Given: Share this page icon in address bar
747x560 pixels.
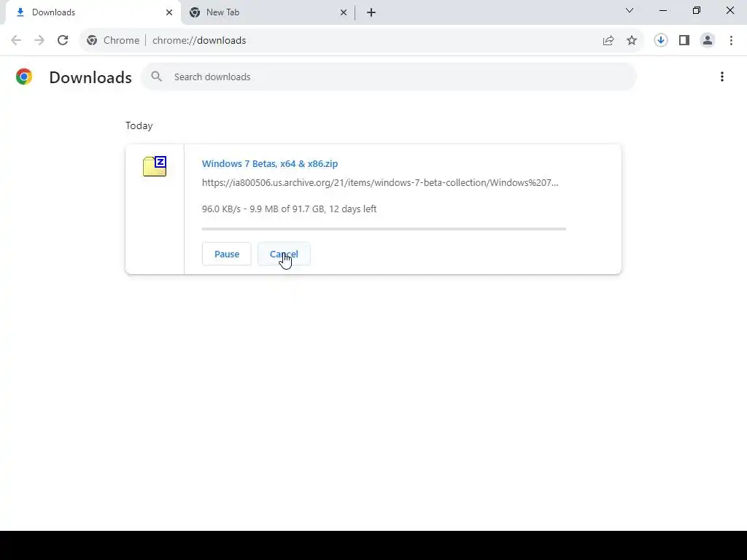Looking at the screenshot, I should (608, 41).
